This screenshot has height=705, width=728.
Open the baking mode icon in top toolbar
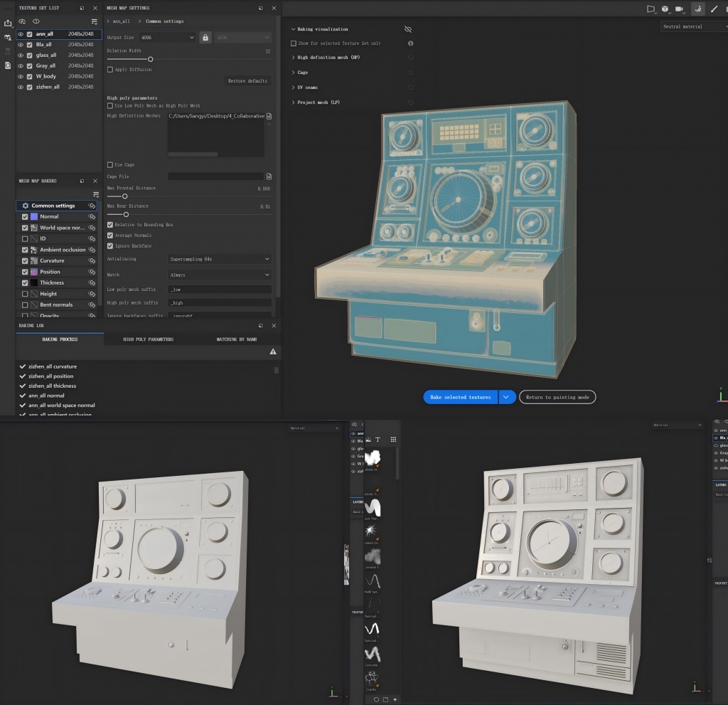tap(698, 9)
